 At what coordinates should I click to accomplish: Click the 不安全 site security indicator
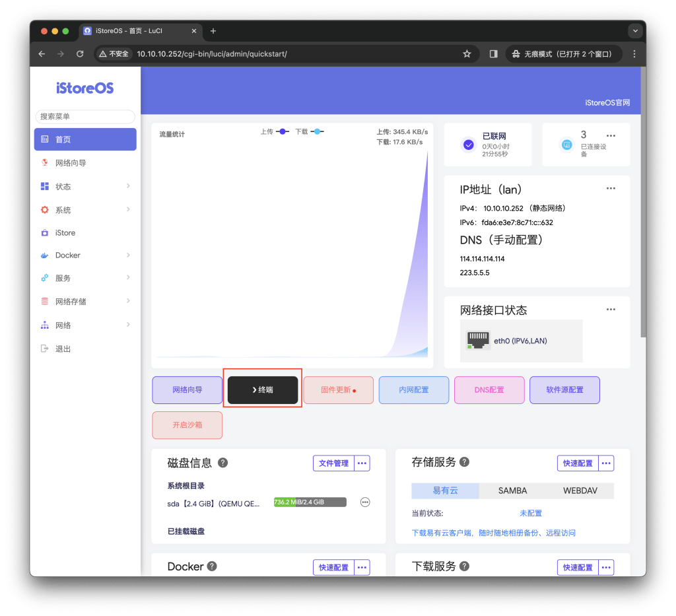pos(114,54)
